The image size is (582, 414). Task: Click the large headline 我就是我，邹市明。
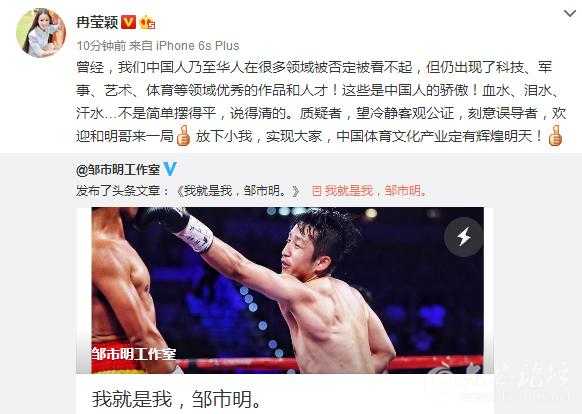click(177, 399)
